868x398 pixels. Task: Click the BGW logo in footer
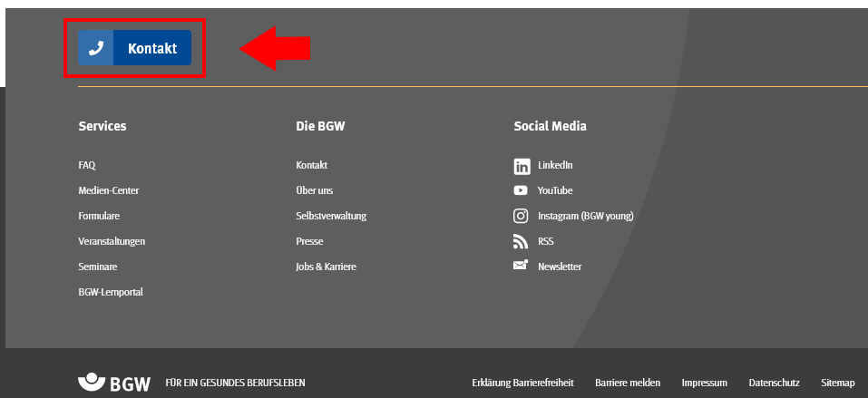114,383
